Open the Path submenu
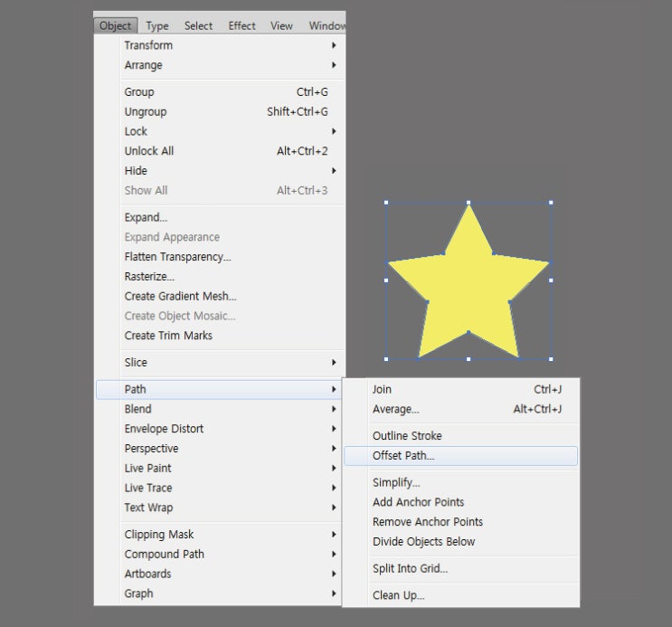Image resolution: width=672 pixels, height=627 pixels. coord(219,389)
